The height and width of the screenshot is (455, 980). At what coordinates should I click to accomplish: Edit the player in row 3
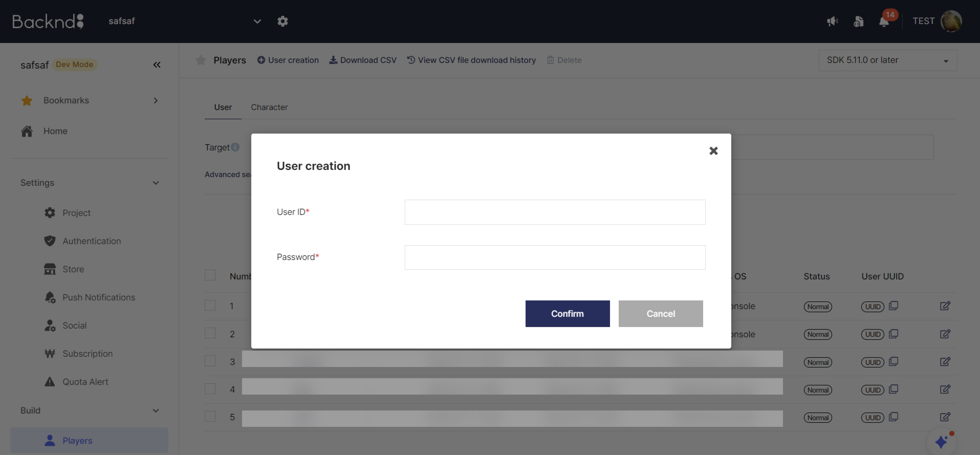click(945, 362)
